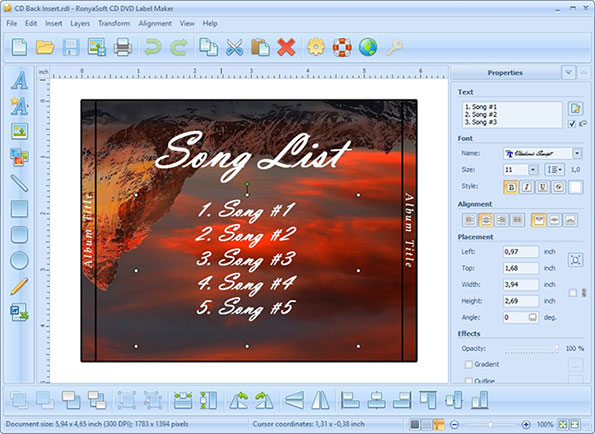Select the starred WordArt text tool

[19, 105]
